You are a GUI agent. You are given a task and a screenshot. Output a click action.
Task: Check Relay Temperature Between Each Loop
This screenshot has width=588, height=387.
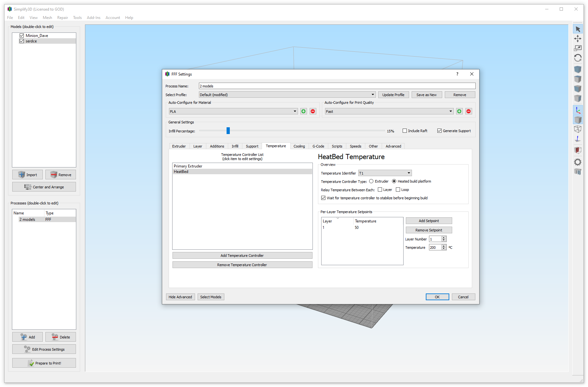point(398,190)
